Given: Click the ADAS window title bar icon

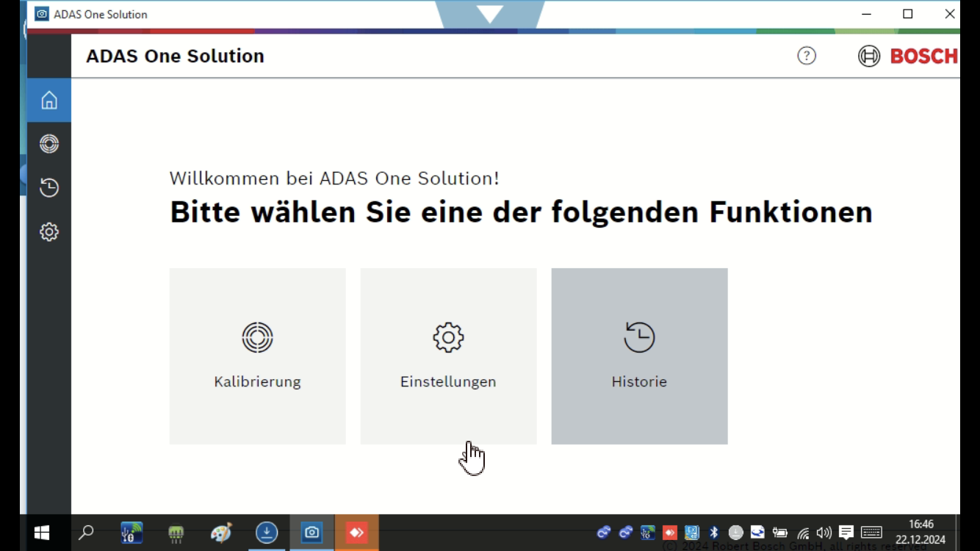Looking at the screenshot, I should click(42, 14).
